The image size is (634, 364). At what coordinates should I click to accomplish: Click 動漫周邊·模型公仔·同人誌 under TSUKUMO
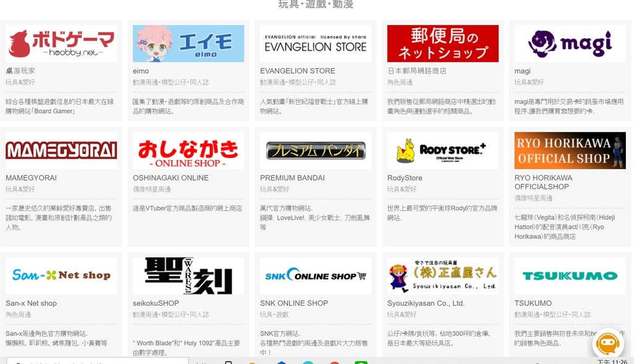(552, 314)
